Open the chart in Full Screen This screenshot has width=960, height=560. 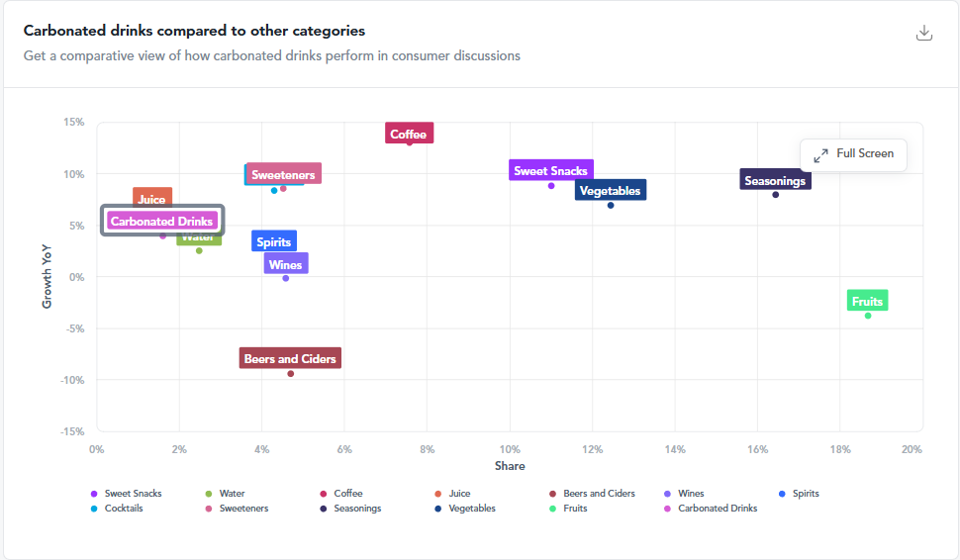point(853,154)
